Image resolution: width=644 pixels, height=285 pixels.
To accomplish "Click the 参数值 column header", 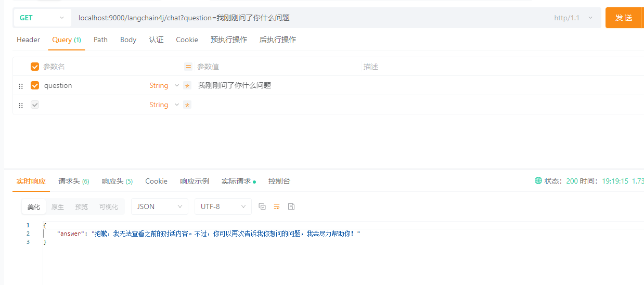I will point(208,67).
